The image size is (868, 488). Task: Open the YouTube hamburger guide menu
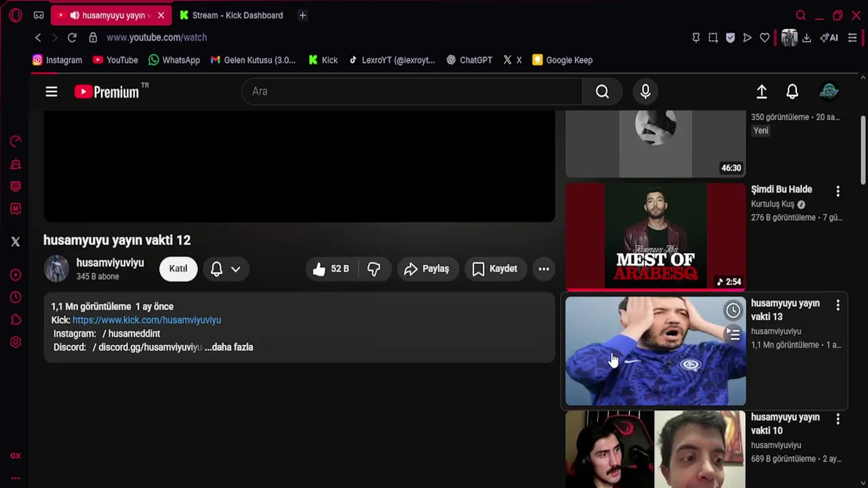[52, 91]
